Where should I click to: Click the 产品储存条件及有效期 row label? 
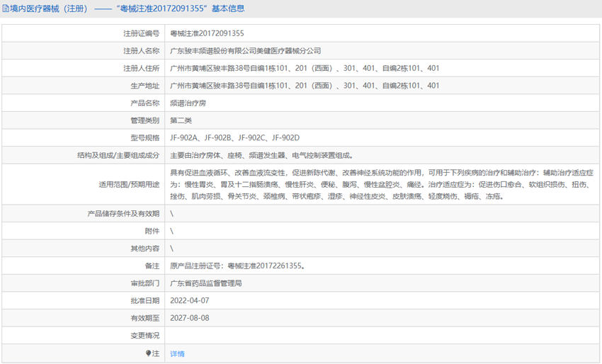click(x=123, y=213)
